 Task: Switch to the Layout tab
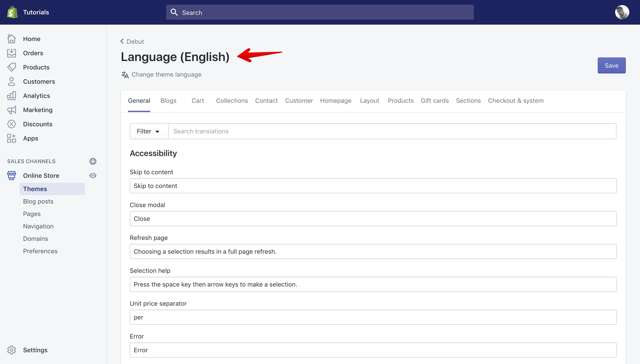point(369,101)
